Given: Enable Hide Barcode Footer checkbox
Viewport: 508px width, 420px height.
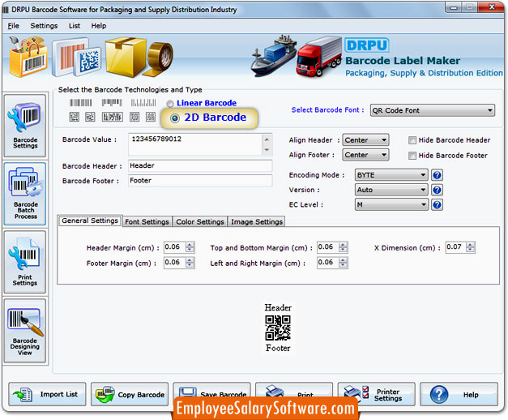Looking at the screenshot, I should (412, 156).
